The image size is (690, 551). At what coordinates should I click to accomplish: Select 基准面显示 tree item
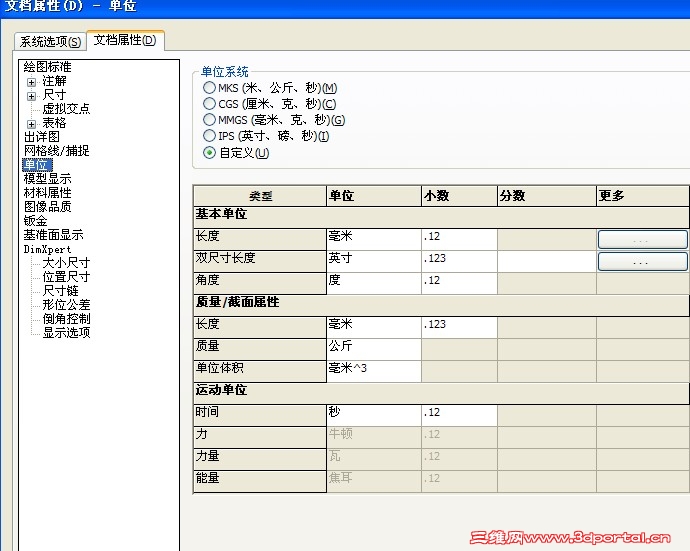coord(54,235)
